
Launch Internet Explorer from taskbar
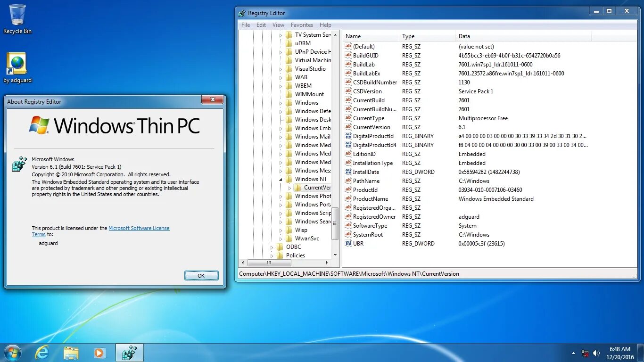42,353
